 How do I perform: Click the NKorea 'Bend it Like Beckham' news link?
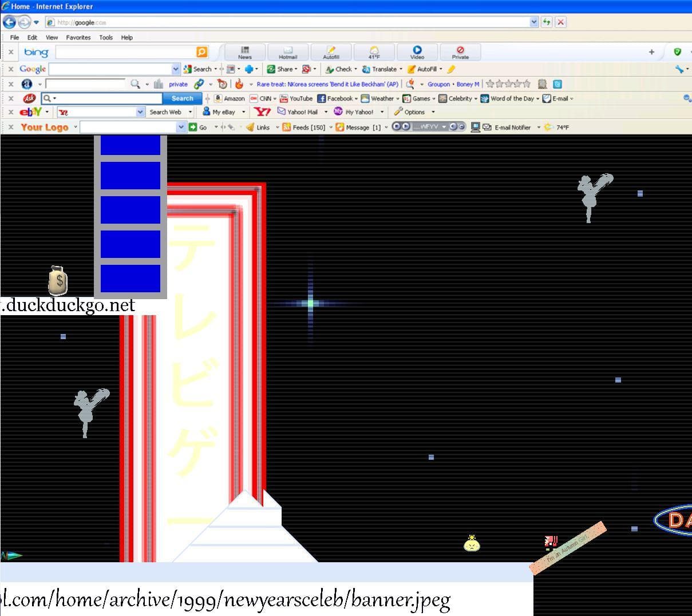[x=327, y=84]
